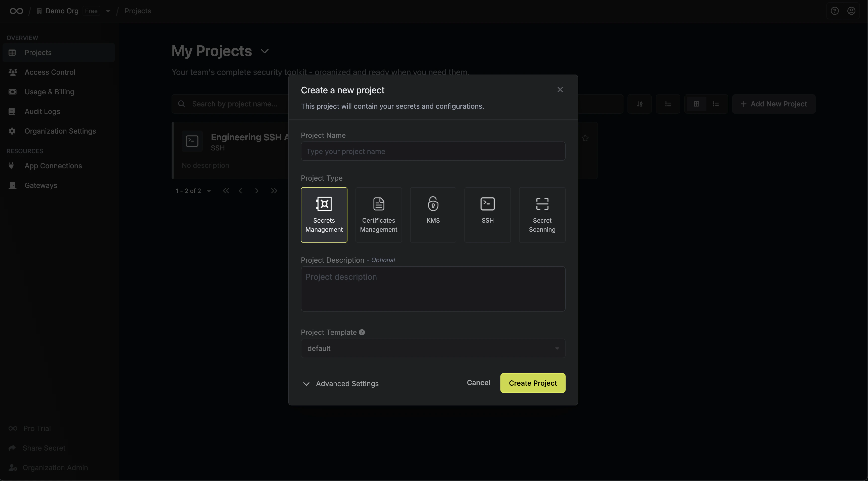The image size is (868, 481).
Task: Select Certificates Management project type
Action: 378,215
